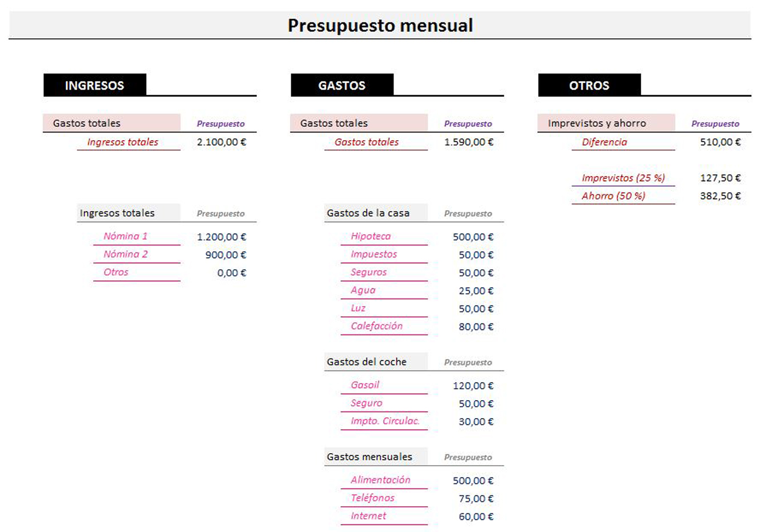Select the Impuestos 50,00 € value
The width and height of the screenshot is (760, 532).
click(476, 255)
